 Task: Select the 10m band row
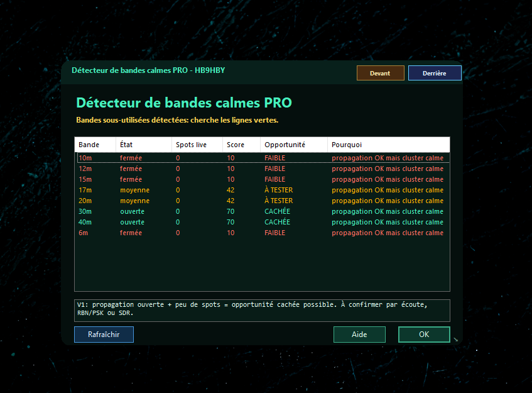[263, 158]
